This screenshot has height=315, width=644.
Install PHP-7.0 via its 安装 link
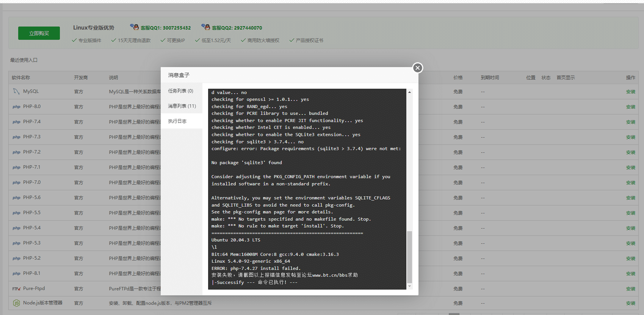click(x=631, y=183)
